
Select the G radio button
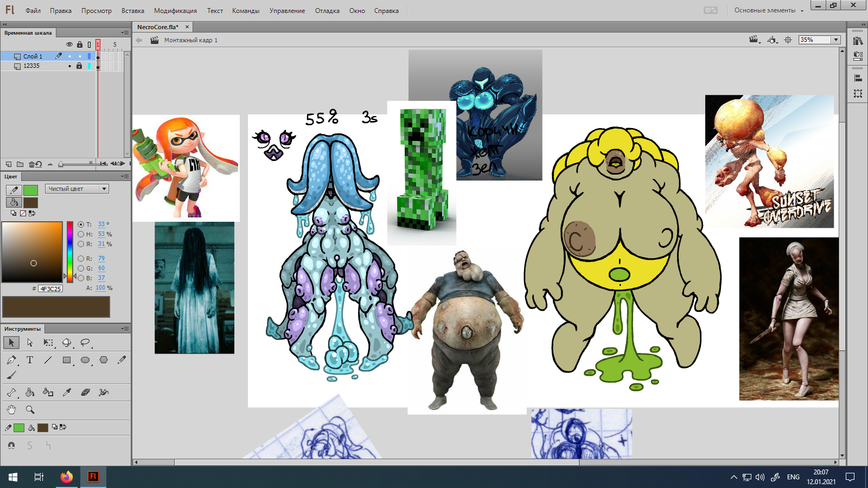81,268
